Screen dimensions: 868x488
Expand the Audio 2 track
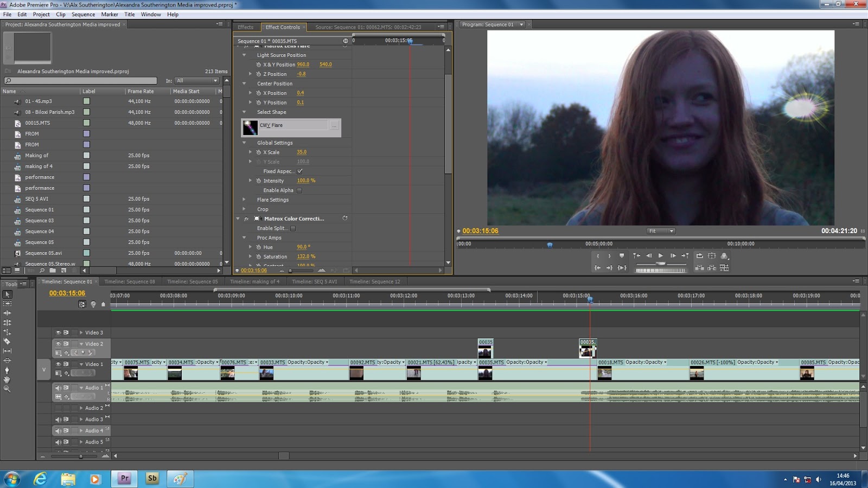81,408
